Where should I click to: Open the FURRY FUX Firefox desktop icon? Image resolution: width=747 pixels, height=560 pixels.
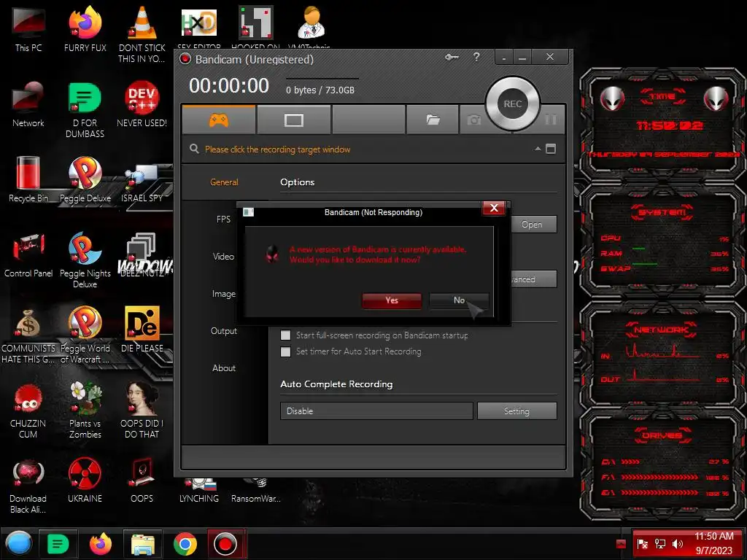85,28
